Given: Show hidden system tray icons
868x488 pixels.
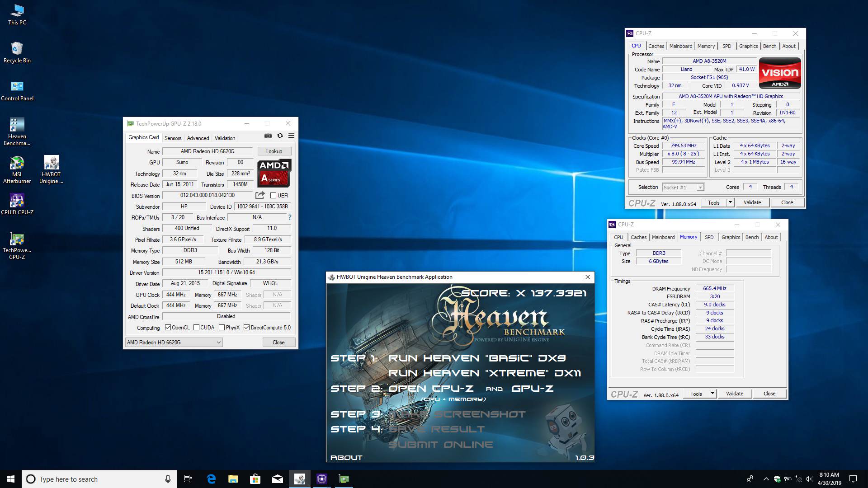Looking at the screenshot, I should click(766, 479).
